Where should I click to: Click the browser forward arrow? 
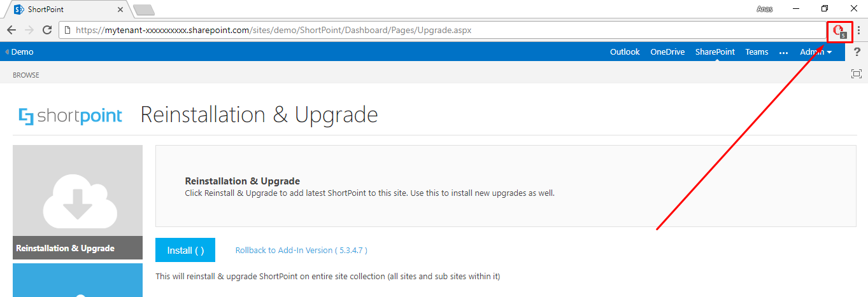coord(29,30)
